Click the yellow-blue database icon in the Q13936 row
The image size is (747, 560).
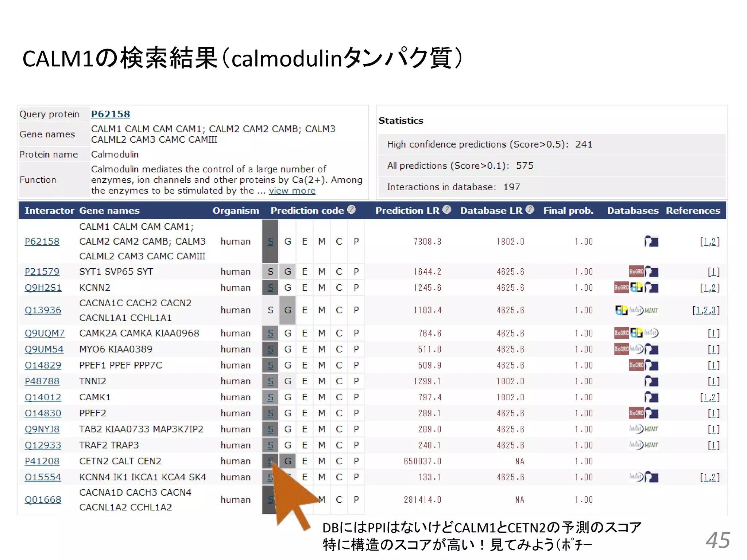click(x=622, y=310)
